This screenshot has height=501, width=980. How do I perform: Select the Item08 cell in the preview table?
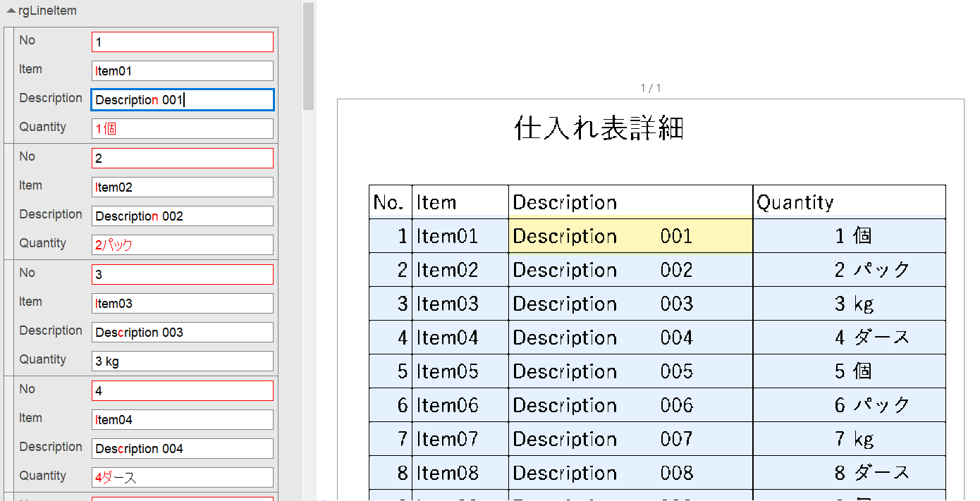460,473
